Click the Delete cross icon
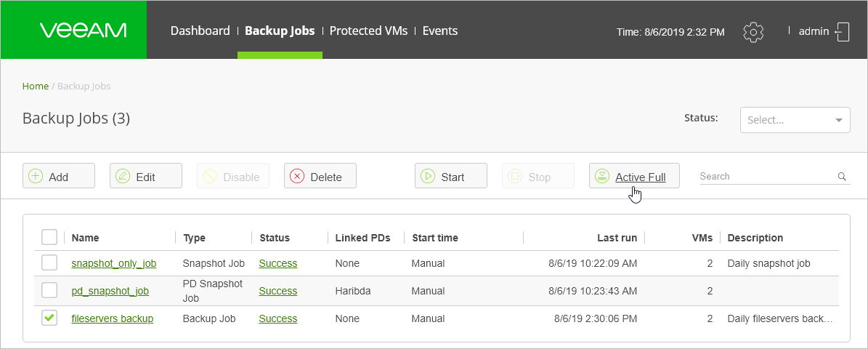Screen dimensions: 868x349 (x=297, y=176)
